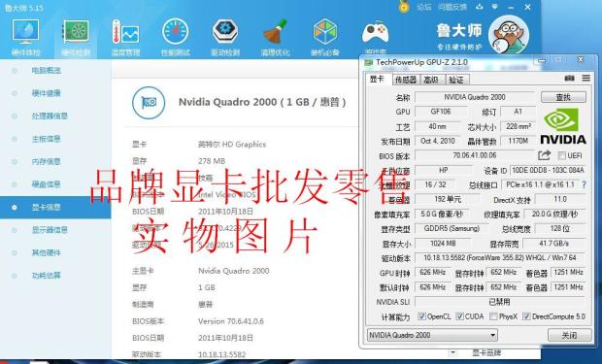Image resolution: width=602 pixels, height=364 pixels.
Task: Toggle the CUDA checkbox
Action: click(459, 316)
